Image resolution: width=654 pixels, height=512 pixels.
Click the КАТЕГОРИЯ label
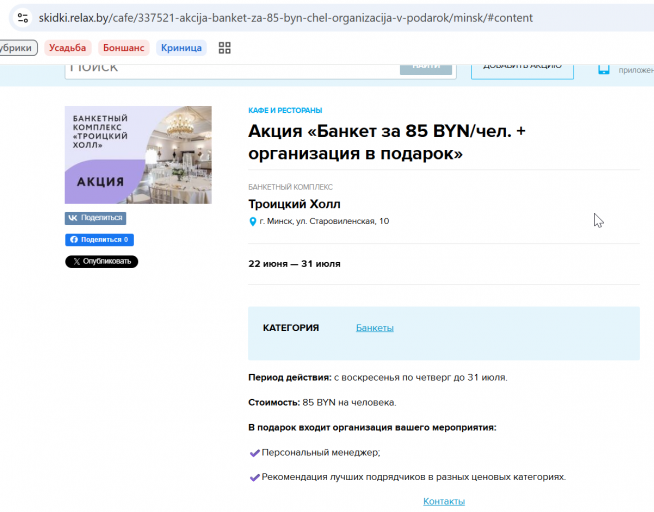(x=291, y=328)
